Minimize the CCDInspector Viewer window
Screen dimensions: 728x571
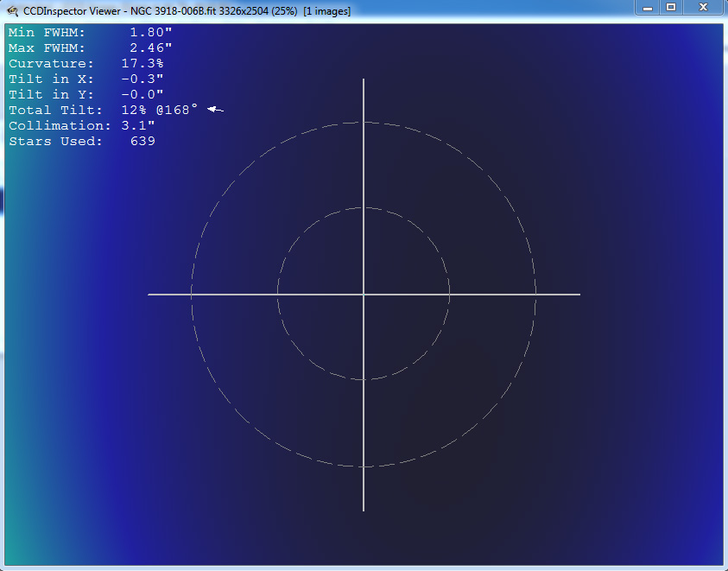coord(649,8)
